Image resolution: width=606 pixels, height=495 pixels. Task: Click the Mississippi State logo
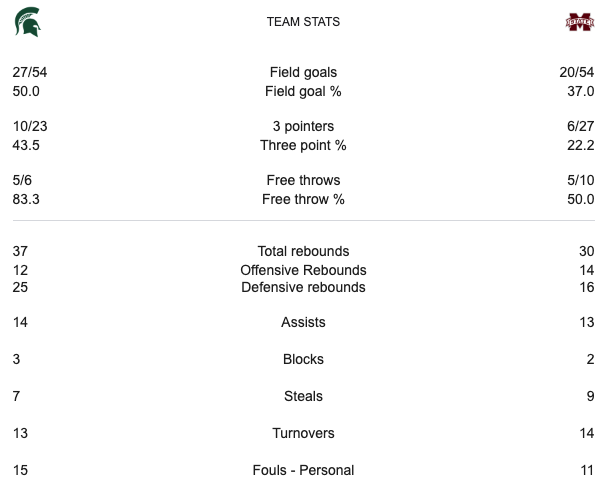point(580,22)
